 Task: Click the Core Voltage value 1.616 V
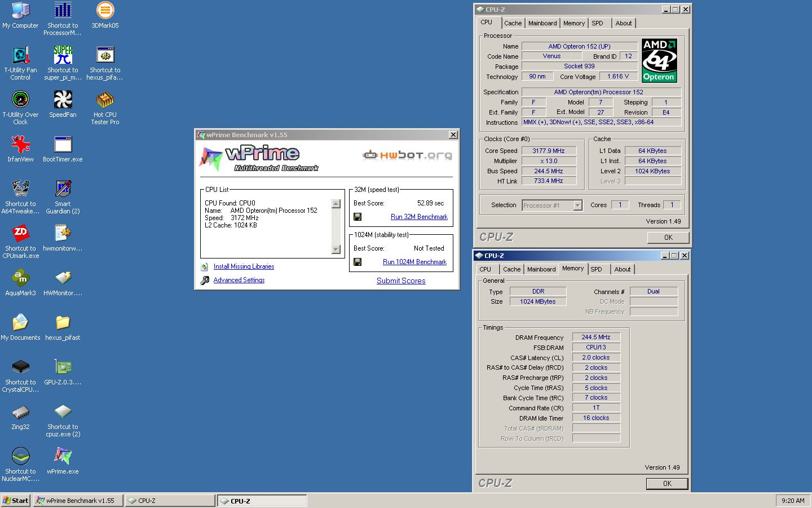[x=618, y=76]
